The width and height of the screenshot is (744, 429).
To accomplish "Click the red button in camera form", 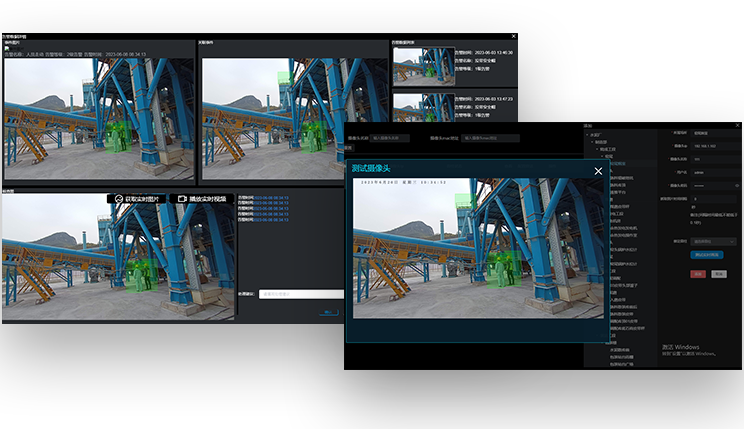I will pos(698,274).
